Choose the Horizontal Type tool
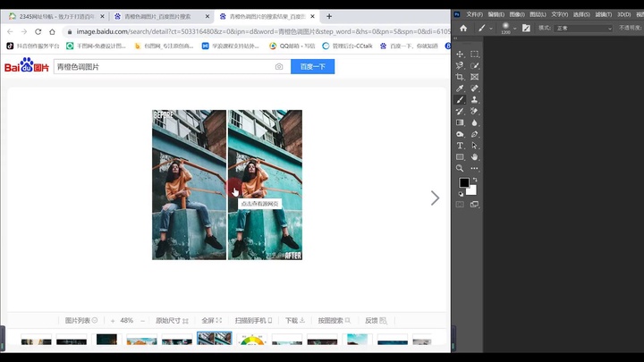The height and width of the screenshot is (362, 644). click(461, 146)
